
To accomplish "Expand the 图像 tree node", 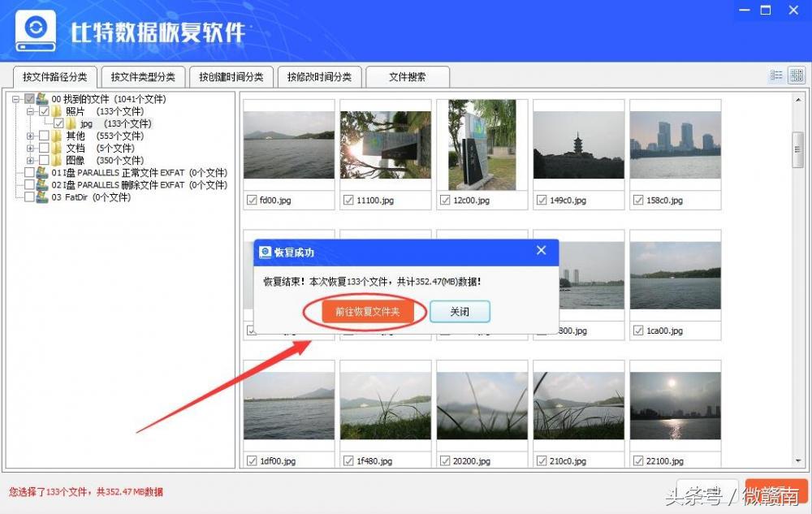I will (x=30, y=160).
